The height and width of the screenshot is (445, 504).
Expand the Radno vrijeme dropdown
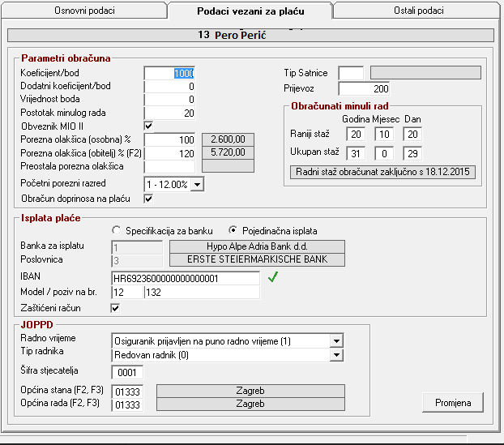pos(335,341)
